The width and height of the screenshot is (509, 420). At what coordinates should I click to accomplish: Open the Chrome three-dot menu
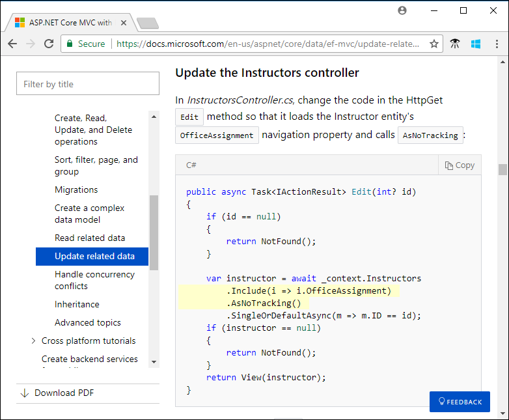click(495, 44)
